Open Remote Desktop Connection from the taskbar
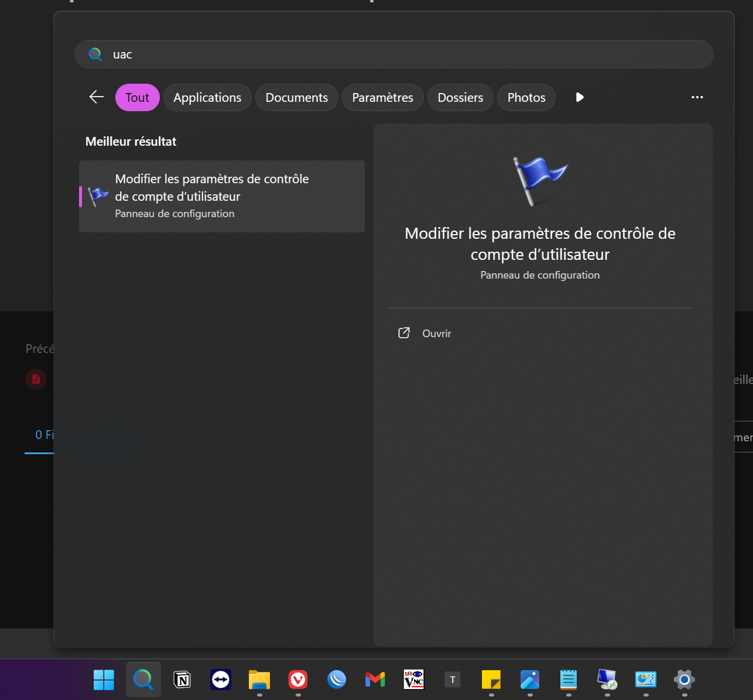Screen dimensions: 753x700 click(607, 680)
